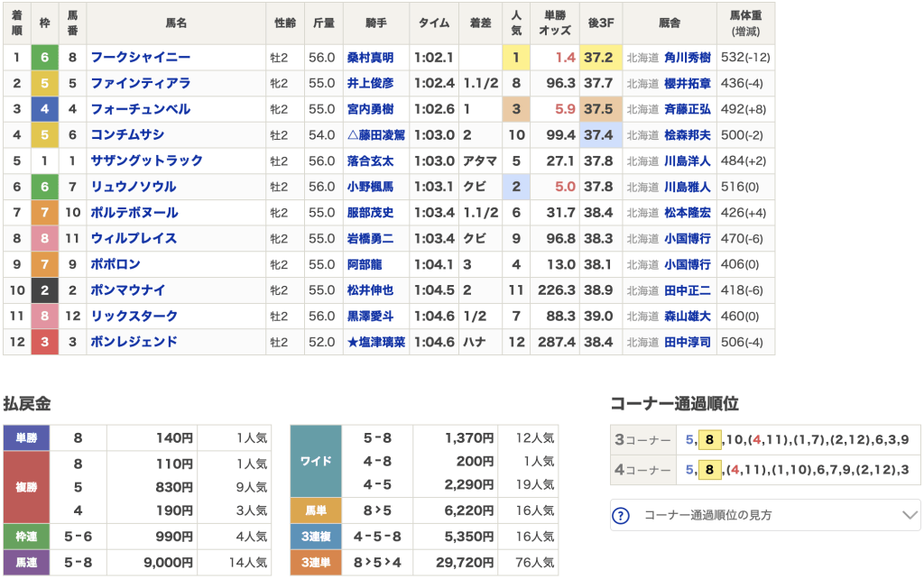
Task: Open trainer 森山雄大 page
Action: (x=688, y=317)
